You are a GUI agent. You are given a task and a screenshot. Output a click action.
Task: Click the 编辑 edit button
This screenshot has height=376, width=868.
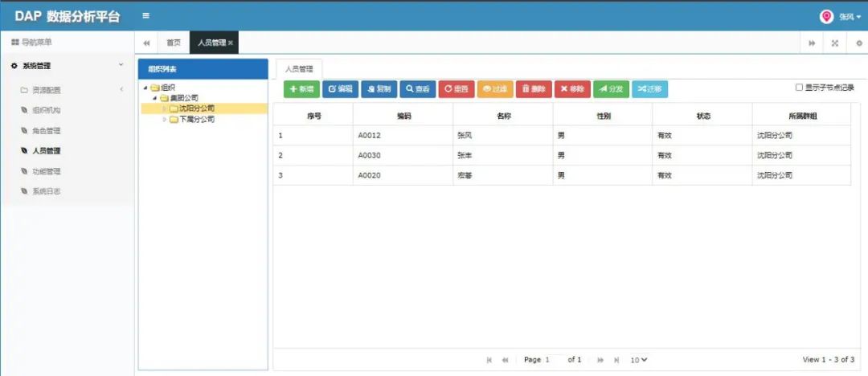(x=341, y=89)
